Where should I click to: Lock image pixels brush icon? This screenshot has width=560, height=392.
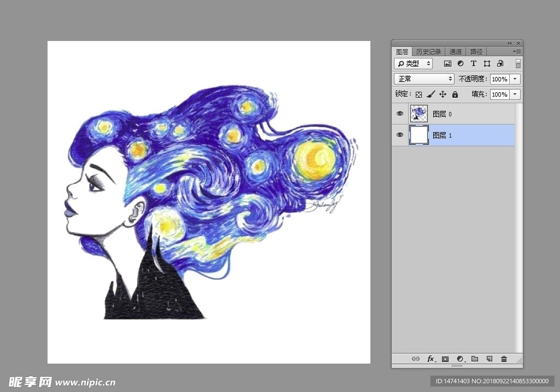(x=431, y=94)
